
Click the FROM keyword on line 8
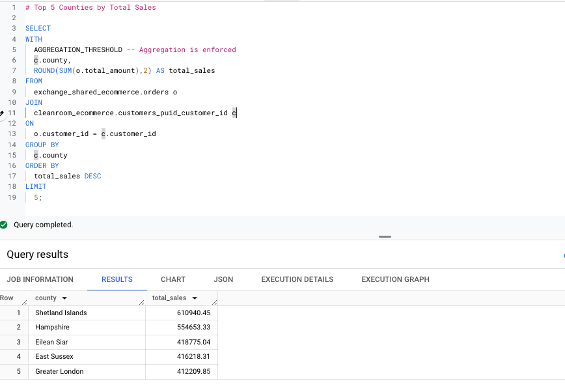(33, 81)
